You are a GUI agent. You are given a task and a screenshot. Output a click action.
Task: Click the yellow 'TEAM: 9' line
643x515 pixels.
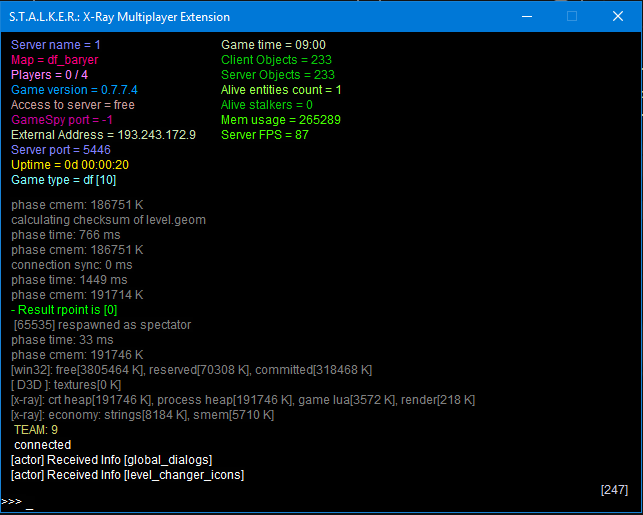click(x=36, y=430)
